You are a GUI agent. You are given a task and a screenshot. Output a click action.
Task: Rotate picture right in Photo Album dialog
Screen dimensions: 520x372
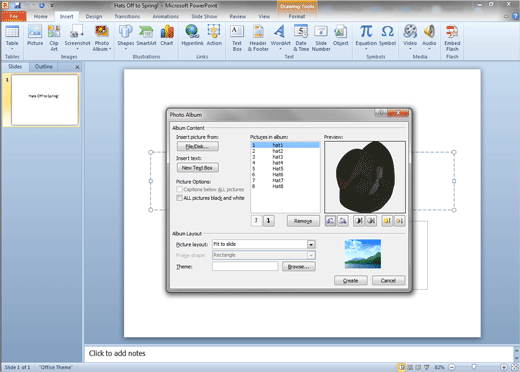(343, 221)
